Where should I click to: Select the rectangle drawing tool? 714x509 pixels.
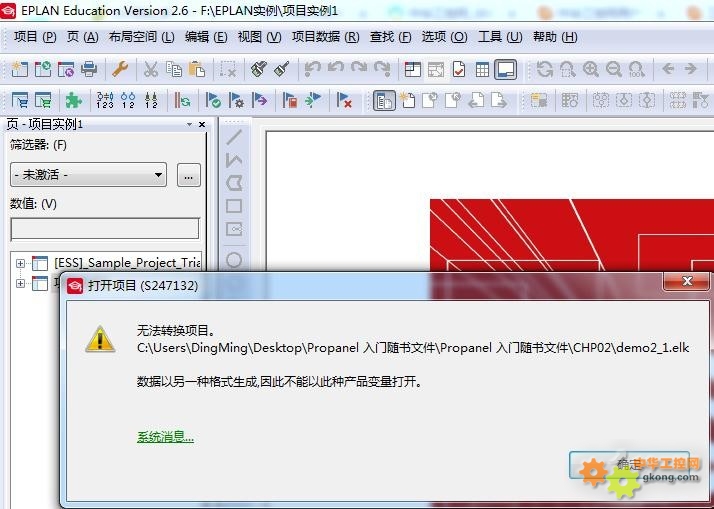point(234,206)
